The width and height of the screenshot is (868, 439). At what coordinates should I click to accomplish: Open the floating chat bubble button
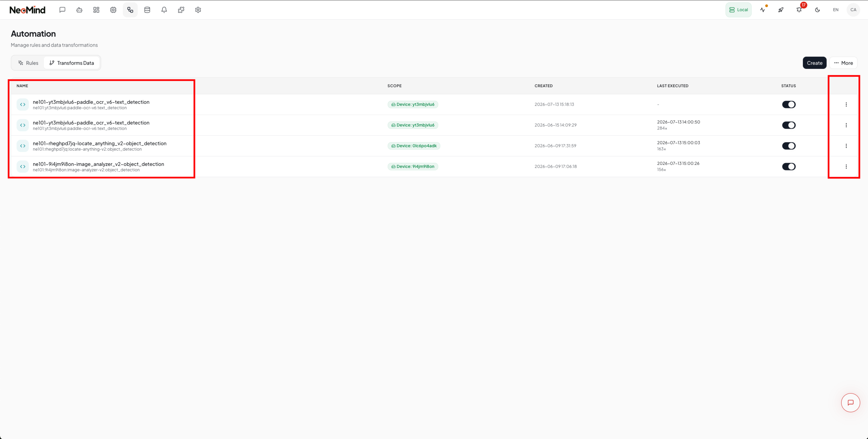coord(851,403)
